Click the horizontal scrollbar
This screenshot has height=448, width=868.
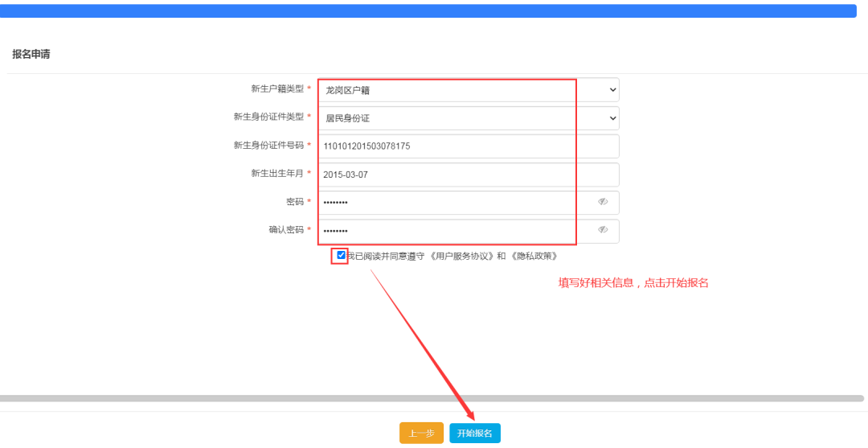(432, 398)
